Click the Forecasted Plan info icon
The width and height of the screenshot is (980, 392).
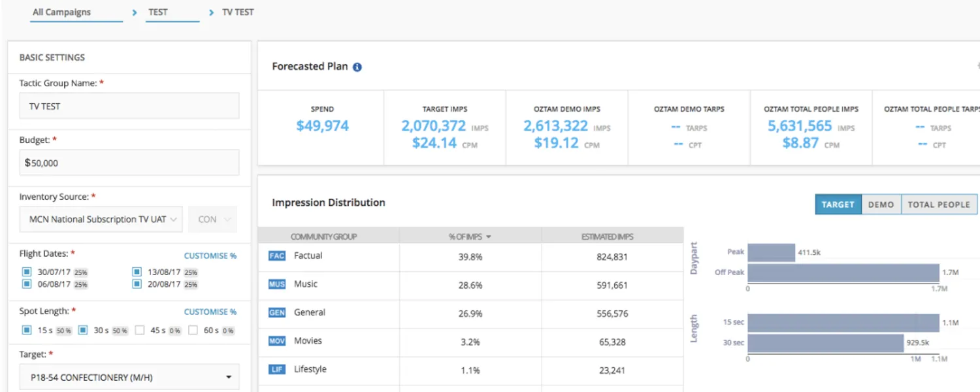(357, 67)
